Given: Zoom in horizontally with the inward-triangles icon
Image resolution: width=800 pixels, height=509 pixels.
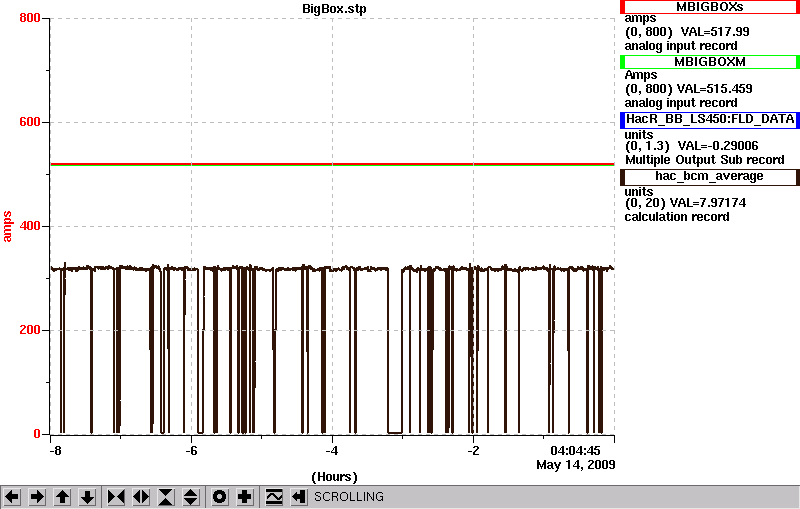Looking at the screenshot, I should [x=116, y=497].
